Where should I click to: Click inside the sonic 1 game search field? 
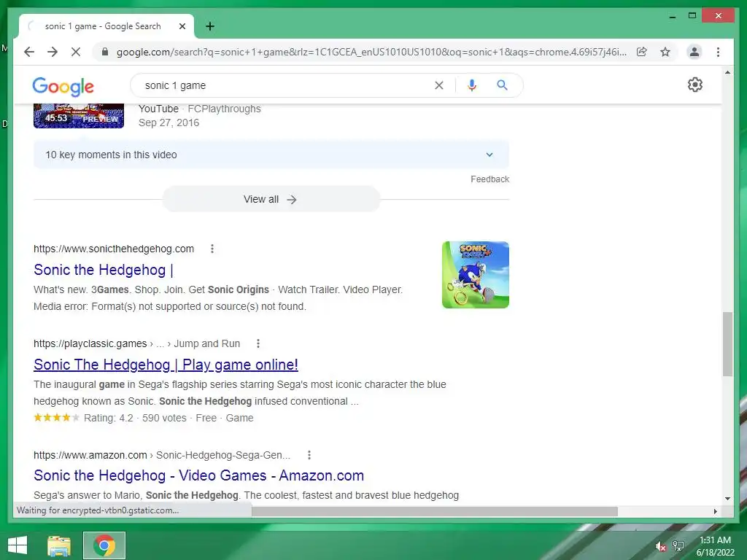tap(286, 85)
